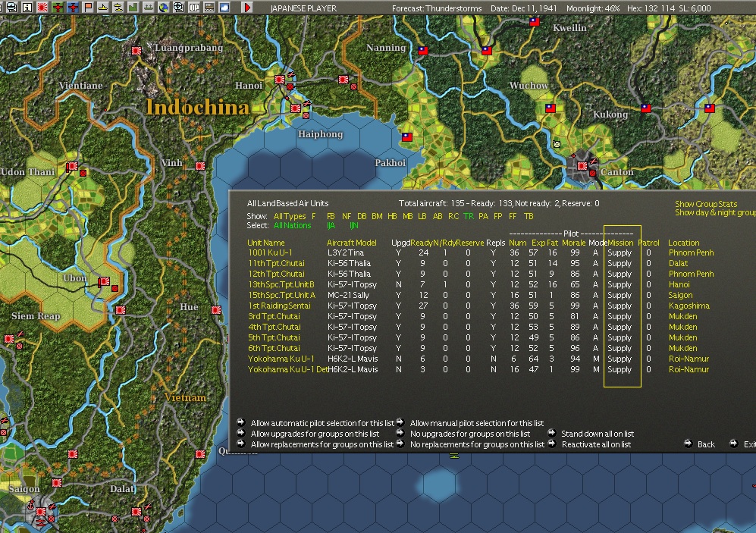This screenshot has width=756, height=533.
Task: Open the task force double-ship icon
Action: (118, 8)
